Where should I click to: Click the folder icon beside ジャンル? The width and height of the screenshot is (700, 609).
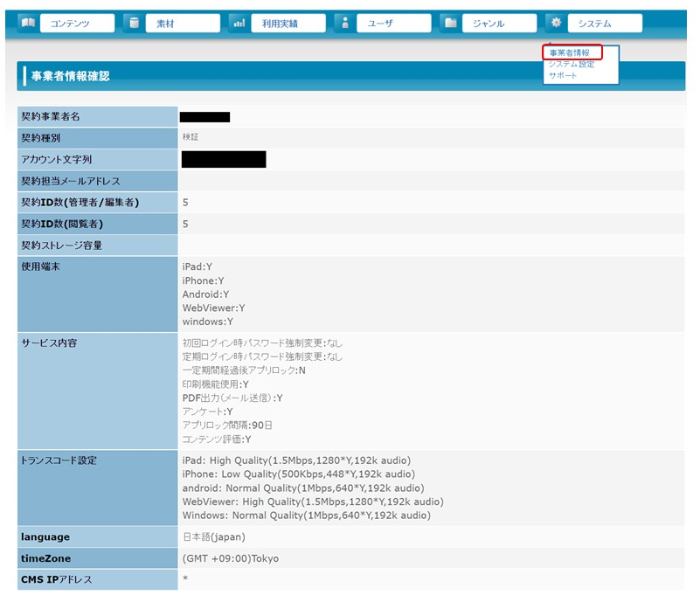[451, 23]
